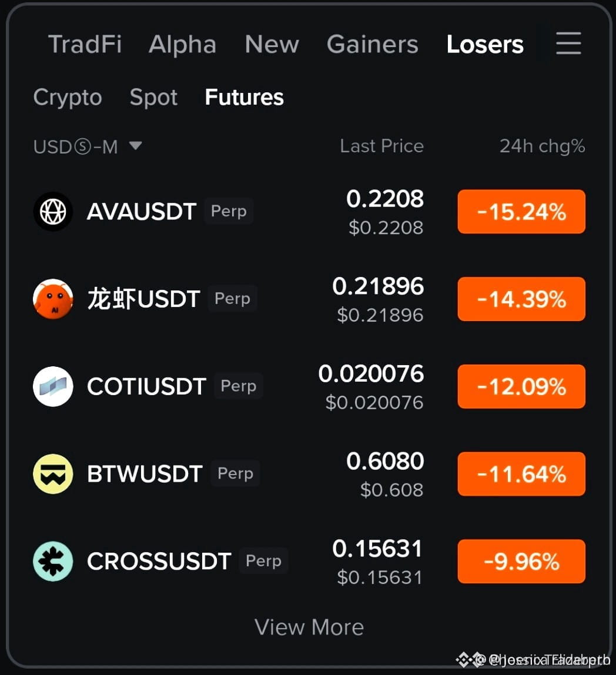
Task: Click View More link
Action: pyautogui.click(x=309, y=627)
